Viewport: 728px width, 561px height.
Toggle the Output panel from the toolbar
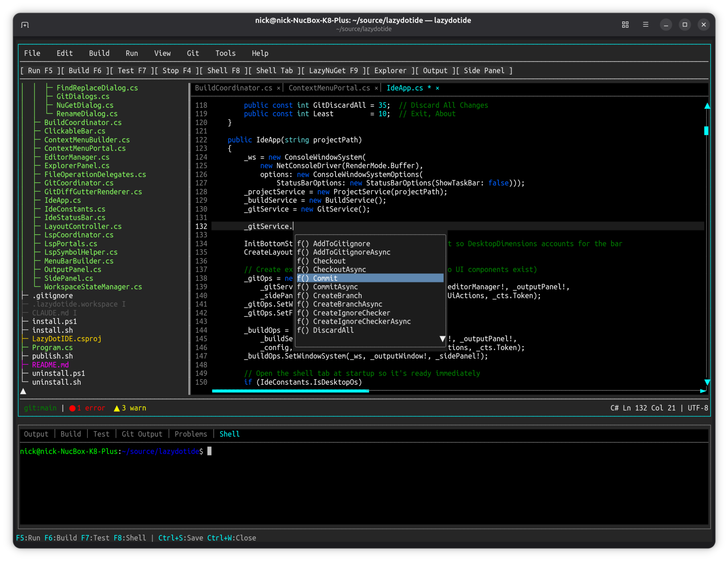point(435,70)
